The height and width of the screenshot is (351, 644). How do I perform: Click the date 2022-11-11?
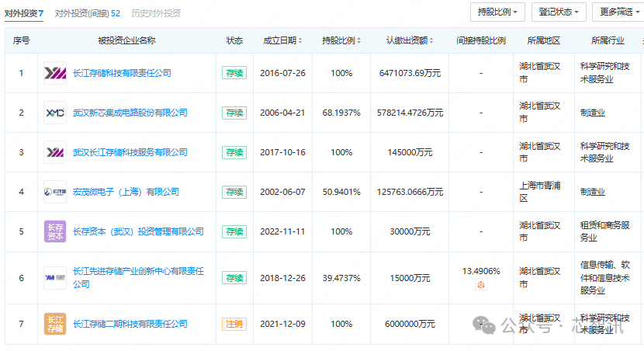282,231
